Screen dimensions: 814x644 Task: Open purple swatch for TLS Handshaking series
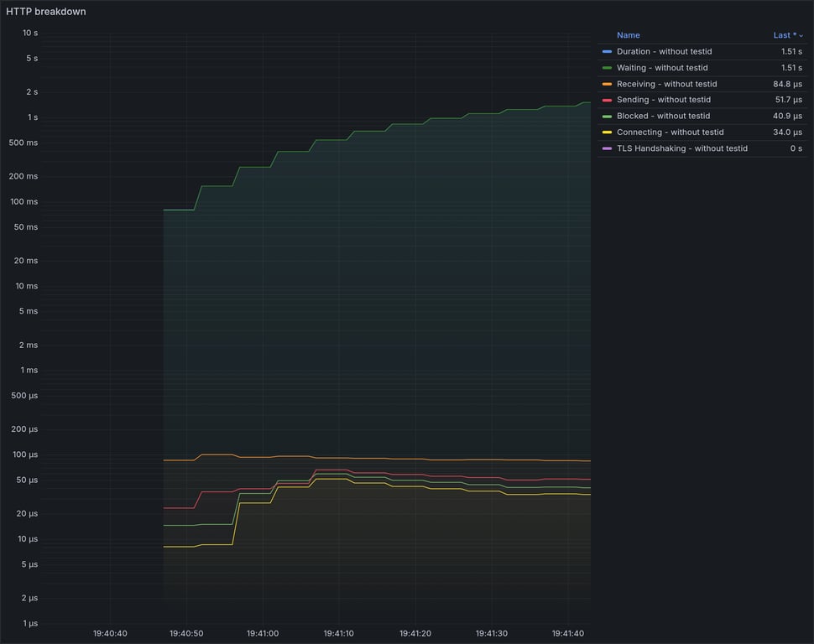607,148
